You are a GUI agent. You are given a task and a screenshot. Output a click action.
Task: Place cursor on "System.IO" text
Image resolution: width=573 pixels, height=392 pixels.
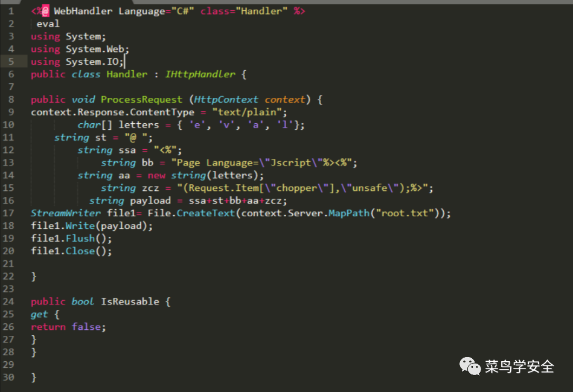[x=92, y=62]
